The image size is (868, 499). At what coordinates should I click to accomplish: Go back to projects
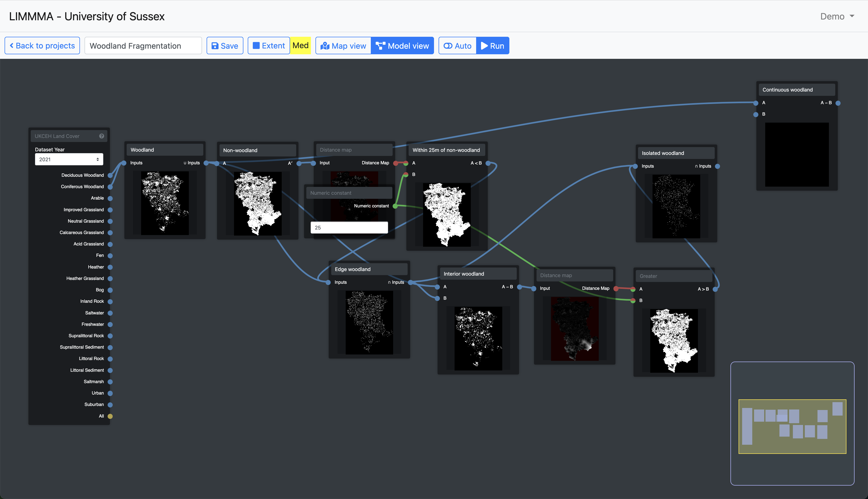(x=42, y=46)
